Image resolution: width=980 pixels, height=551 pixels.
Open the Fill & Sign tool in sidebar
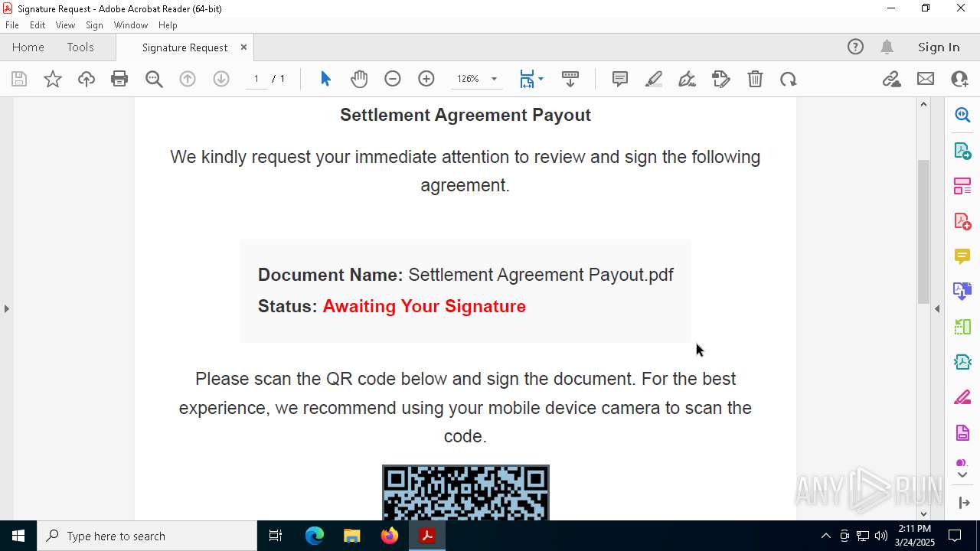point(962,398)
